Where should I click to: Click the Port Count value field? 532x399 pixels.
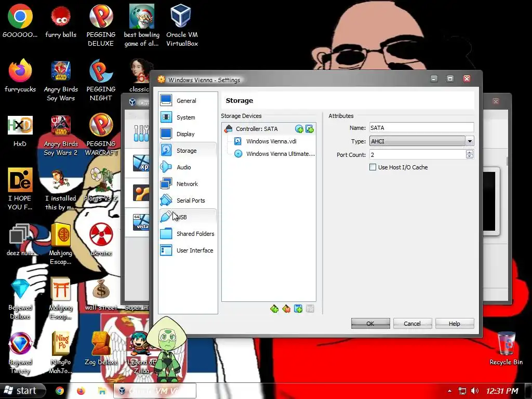417,155
